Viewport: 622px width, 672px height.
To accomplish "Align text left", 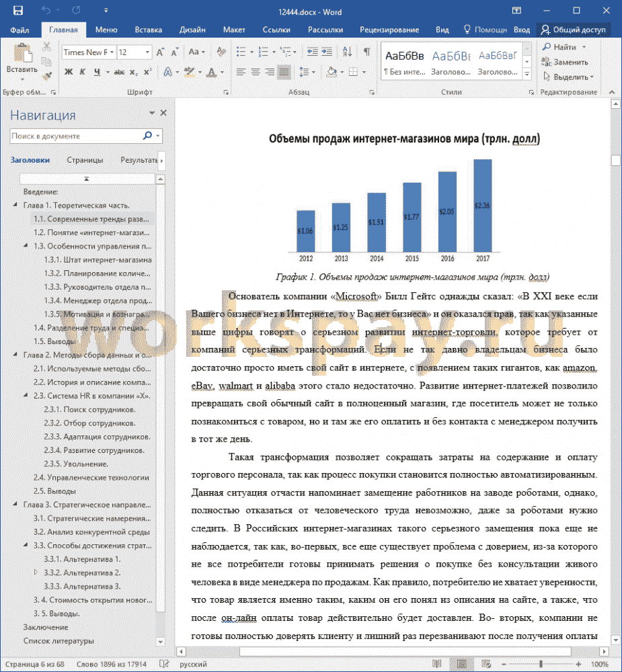I will pos(241,72).
